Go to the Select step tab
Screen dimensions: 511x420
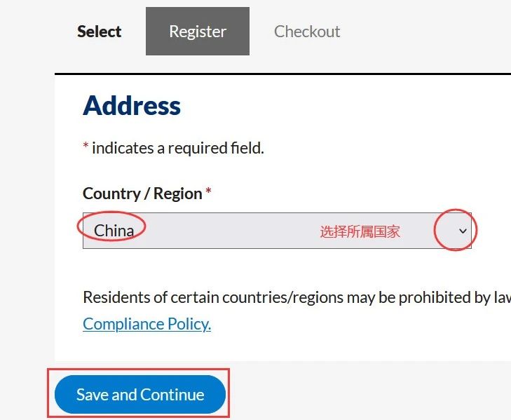tap(99, 32)
